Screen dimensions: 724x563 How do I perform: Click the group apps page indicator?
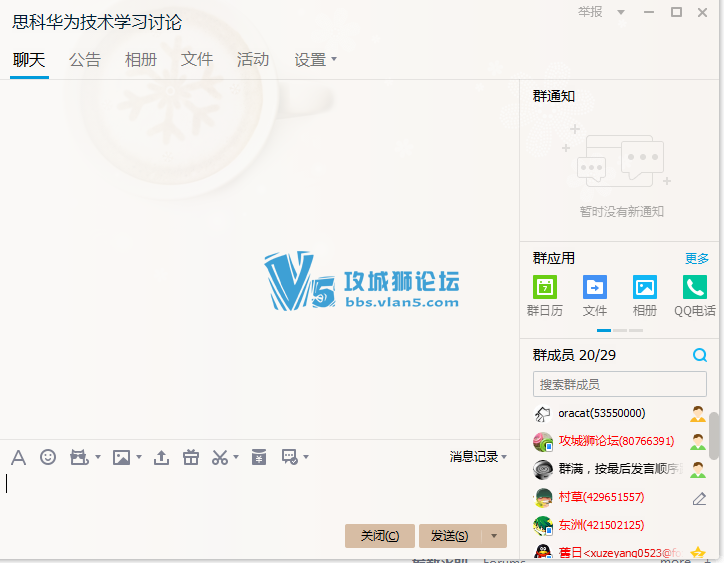620,330
